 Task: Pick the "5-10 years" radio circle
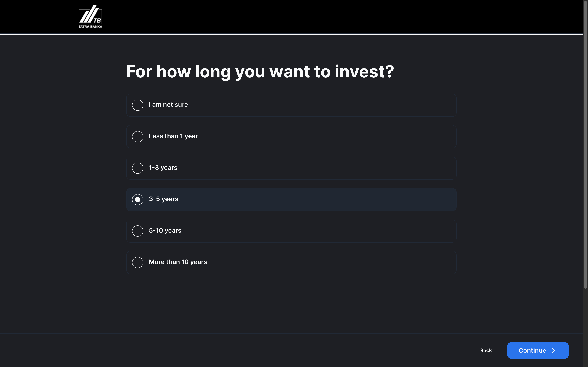tap(138, 231)
